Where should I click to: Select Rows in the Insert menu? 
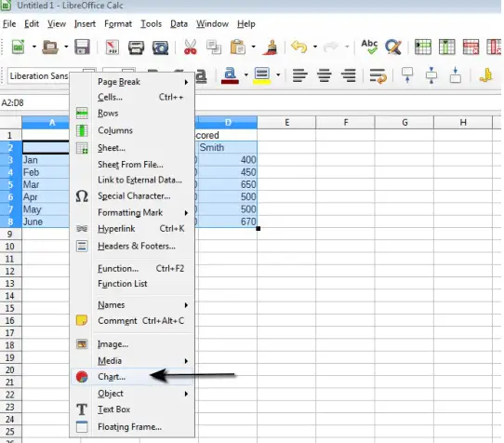[132, 114]
